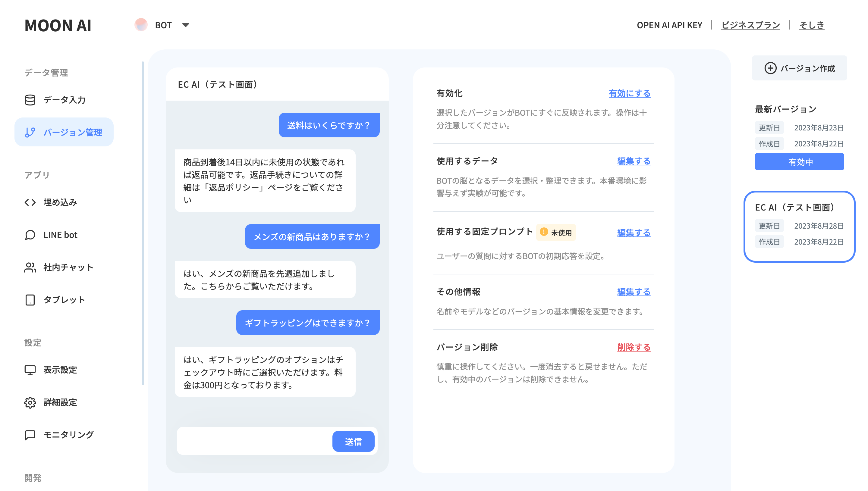Click the バージョン管理 branch icon
The width and height of the screenshot is (868, 491).
click(30, 132)
